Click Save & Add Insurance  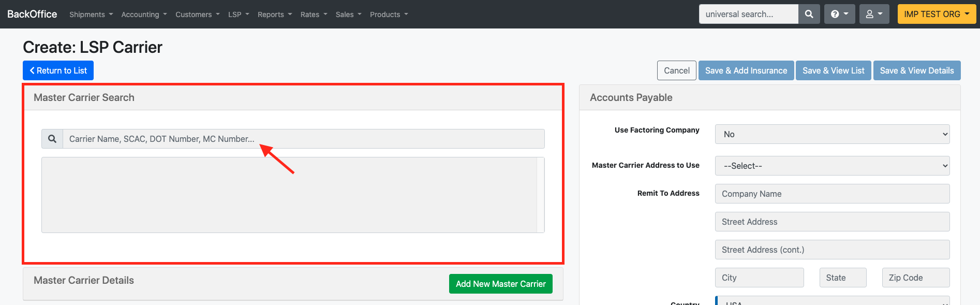tap(746, 70)
